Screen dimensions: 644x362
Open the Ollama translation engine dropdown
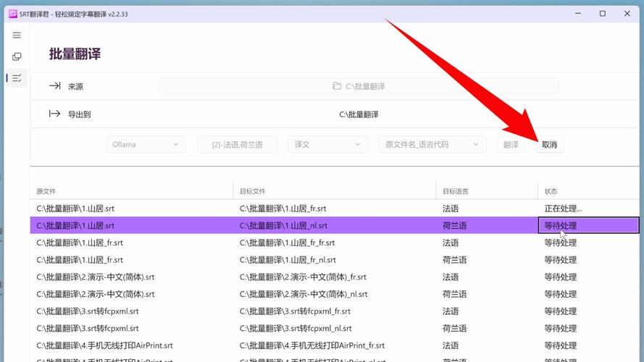tap(146, 145)
